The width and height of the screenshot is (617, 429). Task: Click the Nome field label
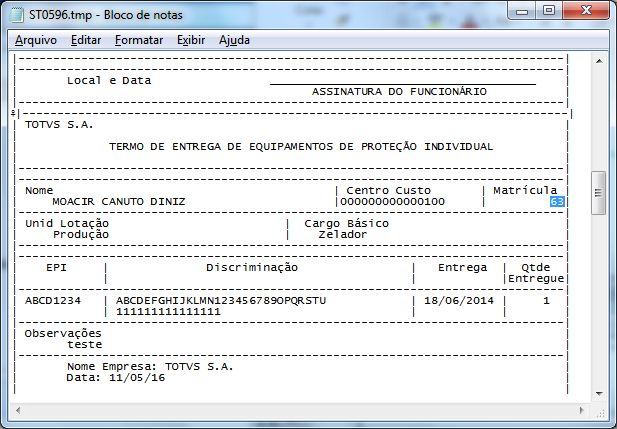click(39, 190)
